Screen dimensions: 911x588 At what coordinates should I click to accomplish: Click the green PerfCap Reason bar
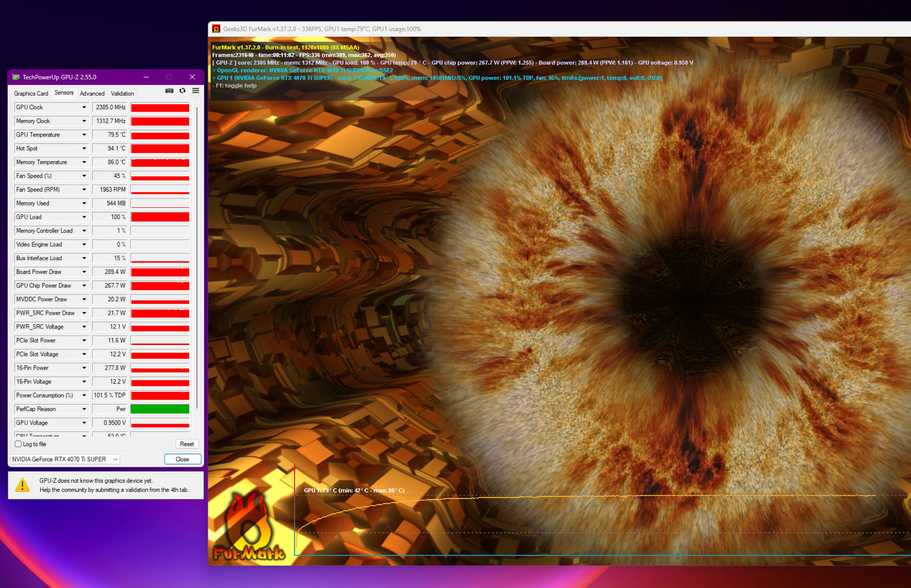pyautogui.click(x=160, y=409)
